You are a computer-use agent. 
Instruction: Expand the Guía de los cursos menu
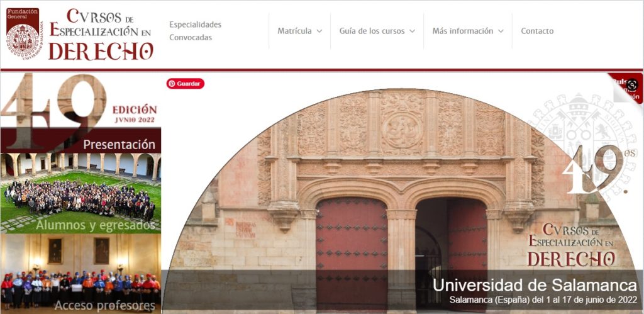tap(377, 31)
